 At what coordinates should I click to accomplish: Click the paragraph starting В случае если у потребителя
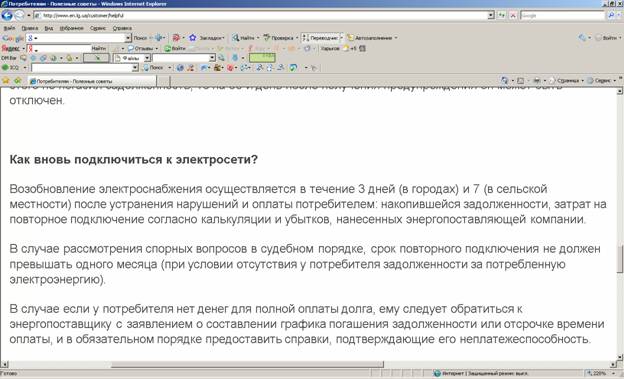coord(307,324)
